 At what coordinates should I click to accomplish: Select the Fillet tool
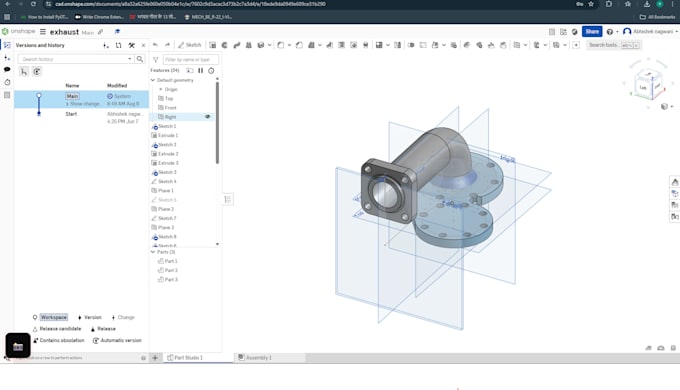tap(281, 45)
